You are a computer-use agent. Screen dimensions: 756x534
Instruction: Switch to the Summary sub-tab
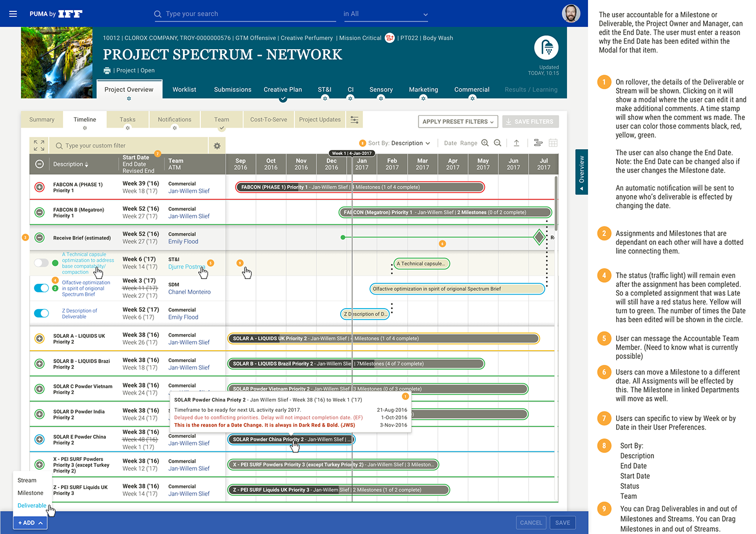[42, 119]
